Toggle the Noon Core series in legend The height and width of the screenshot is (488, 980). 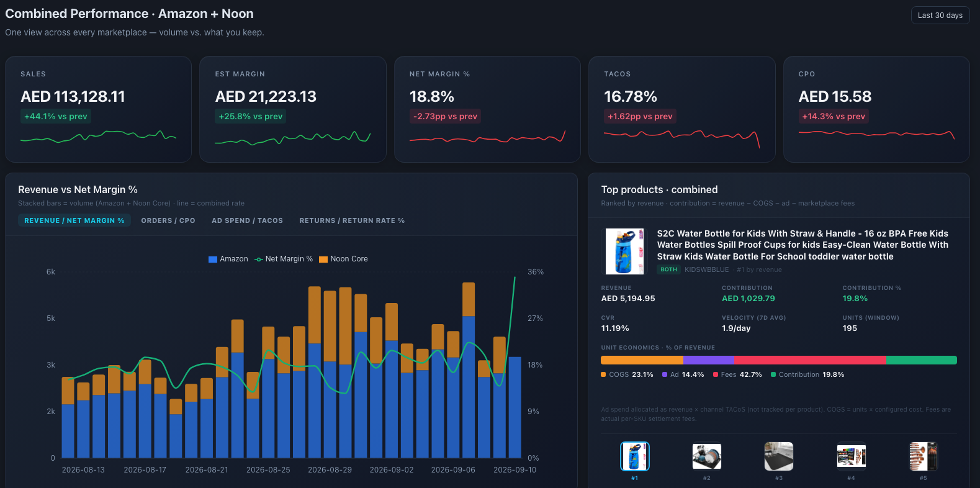[343, 259]
